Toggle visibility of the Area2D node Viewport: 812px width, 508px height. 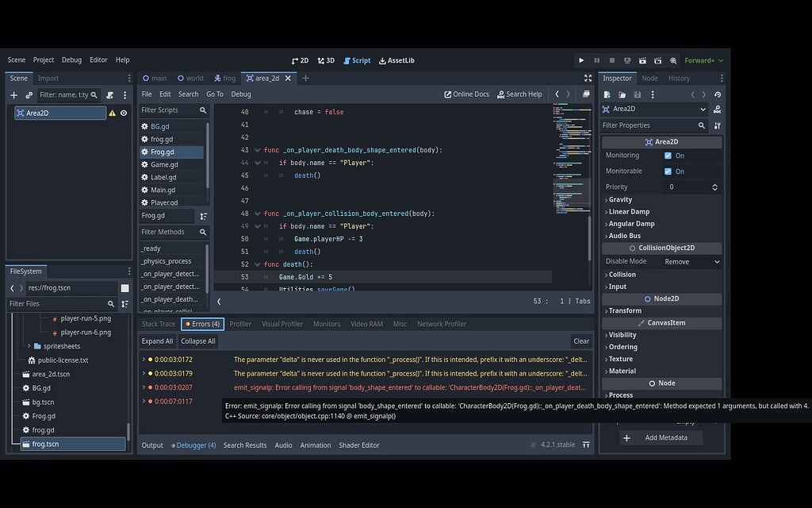[x=124, y=113]
